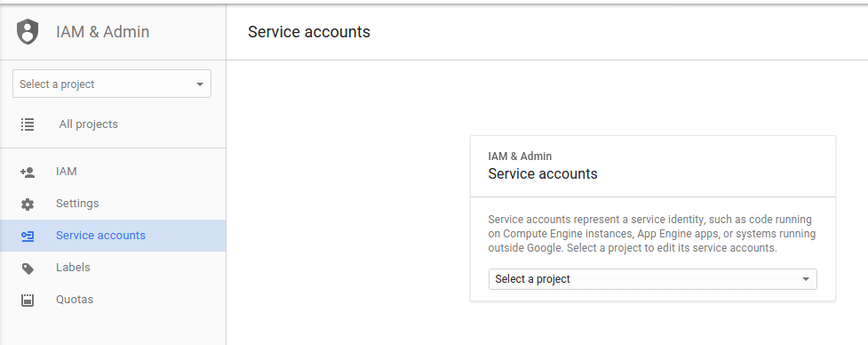Click the IAM & Admin shield icon

point(28,31)
